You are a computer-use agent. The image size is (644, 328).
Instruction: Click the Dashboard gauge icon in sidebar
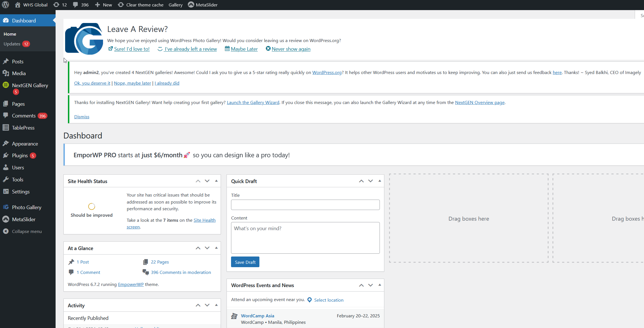[6, 20]
